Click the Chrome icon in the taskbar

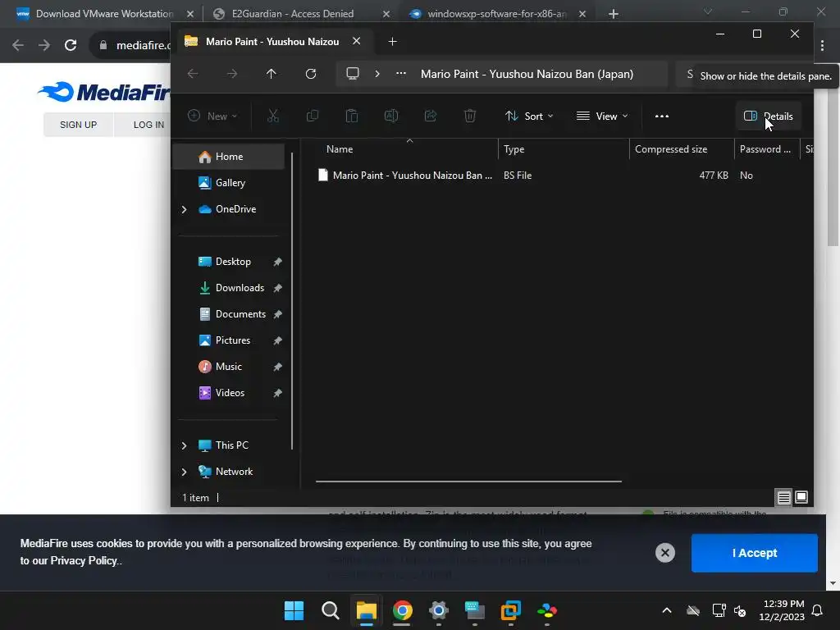[402, 610]
